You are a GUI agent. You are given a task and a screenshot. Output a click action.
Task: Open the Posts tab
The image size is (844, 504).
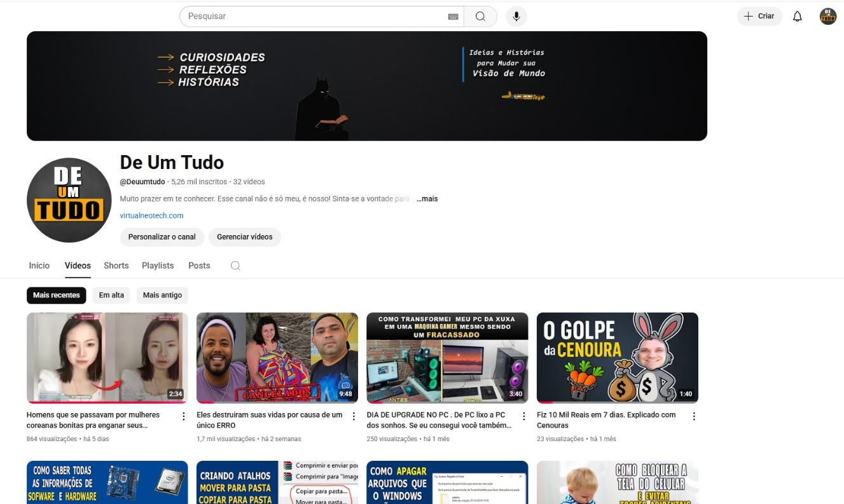click(199, 266)
